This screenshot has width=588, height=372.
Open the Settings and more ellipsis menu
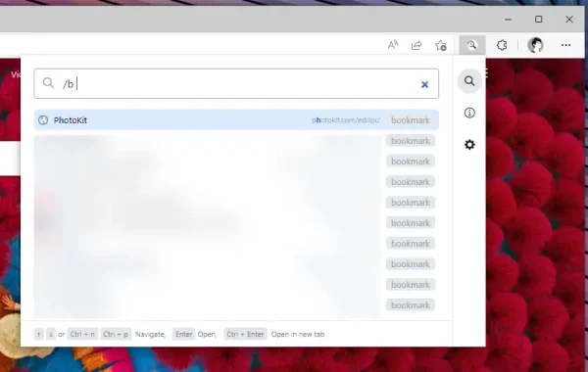[565, 45]
